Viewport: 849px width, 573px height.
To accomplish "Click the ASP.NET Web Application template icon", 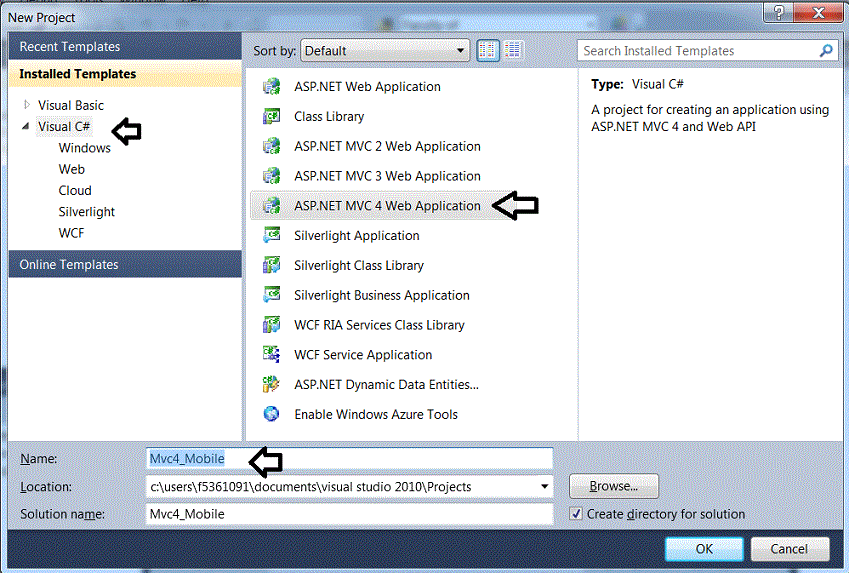I will [271, 87].
